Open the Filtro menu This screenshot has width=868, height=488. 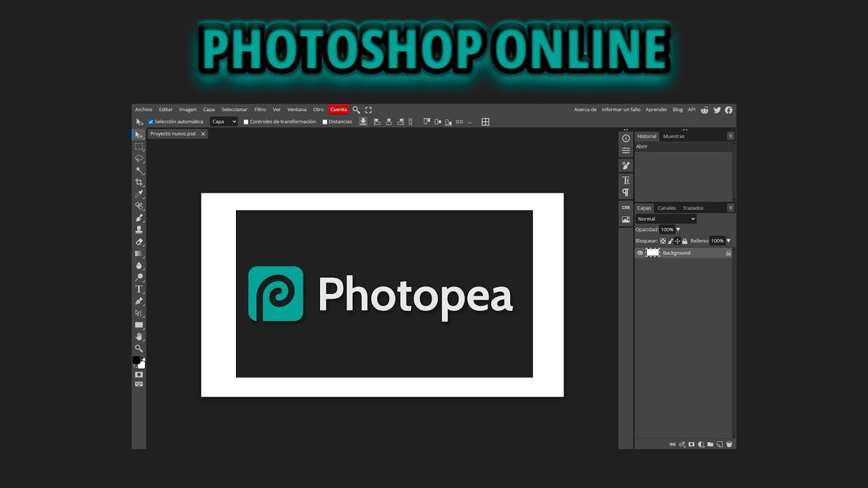tap(260, 110)
